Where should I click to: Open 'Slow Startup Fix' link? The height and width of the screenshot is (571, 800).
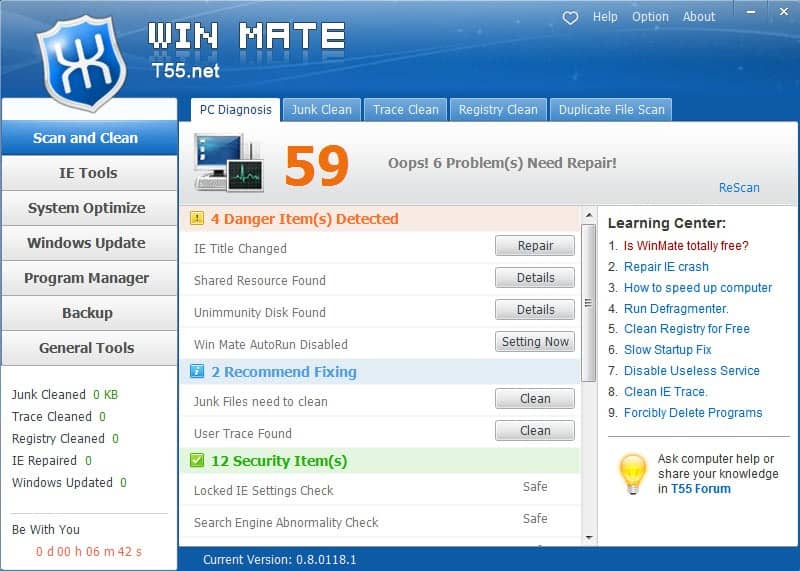[667, 350]
